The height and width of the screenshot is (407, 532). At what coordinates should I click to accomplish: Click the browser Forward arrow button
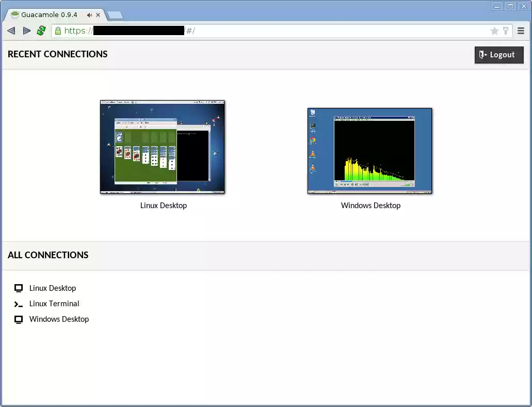tap(27, 31)
